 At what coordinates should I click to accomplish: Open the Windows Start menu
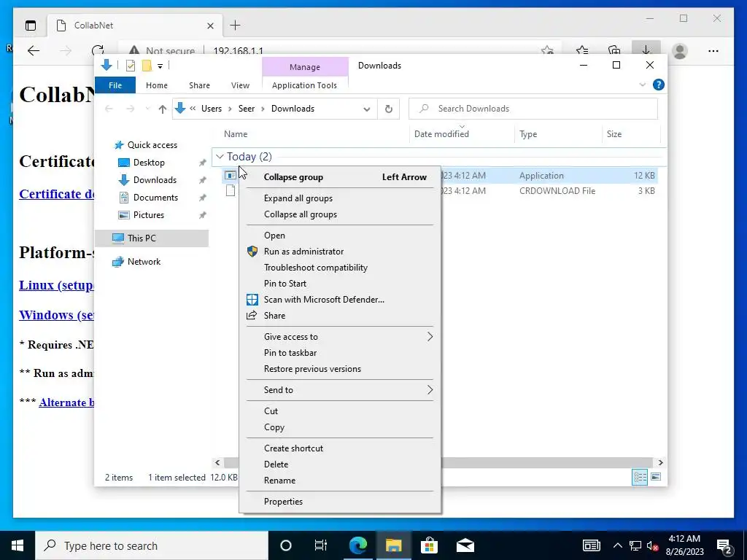pos(18,545)
